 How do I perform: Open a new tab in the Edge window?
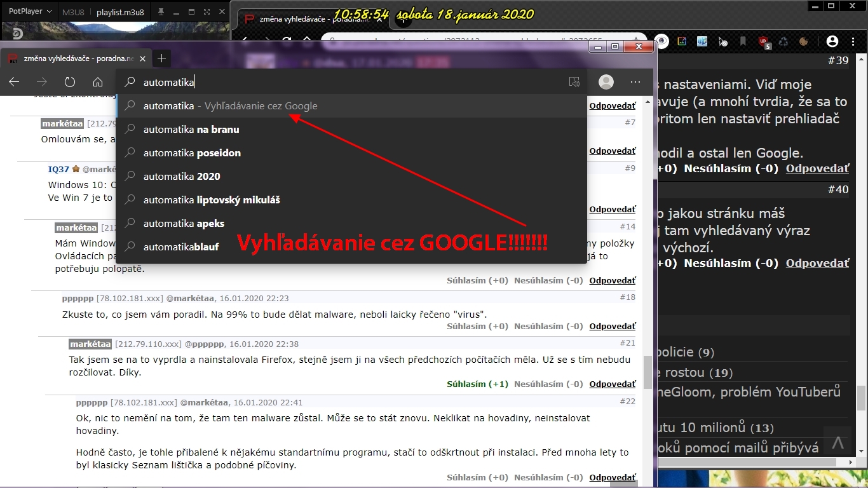161,58
